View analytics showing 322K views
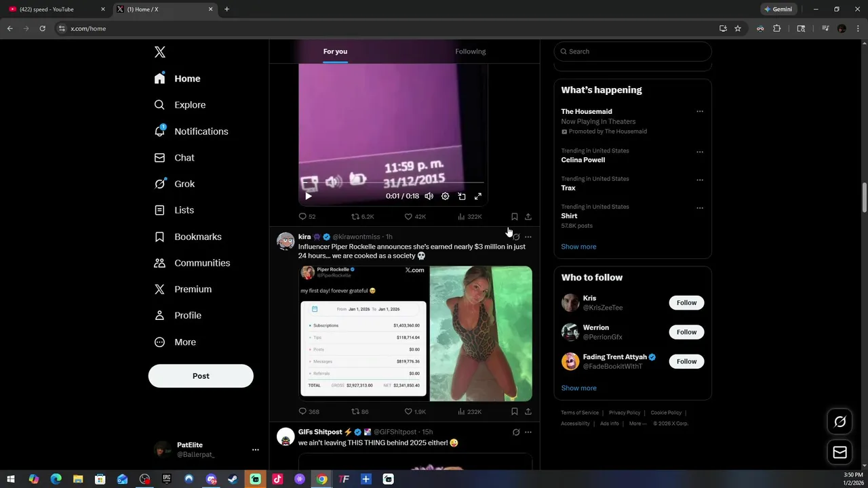 [470, 217]
